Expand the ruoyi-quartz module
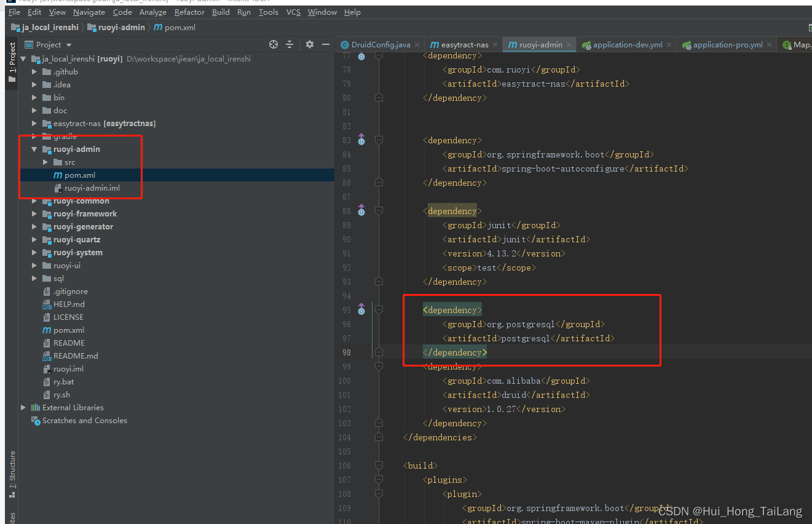This screenshot has width=812, height=524. click(x=35, y=239)
